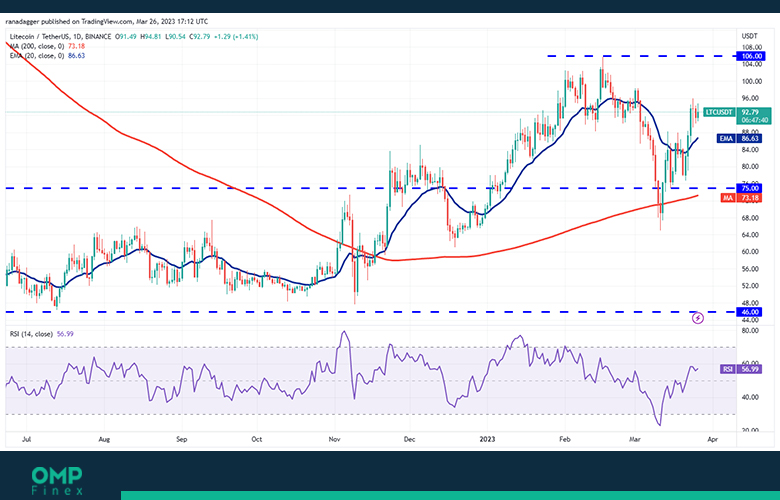The image size is (780, 500).
Task: Click the 96.00 price scale value
Action: click(x=752, y=98)
